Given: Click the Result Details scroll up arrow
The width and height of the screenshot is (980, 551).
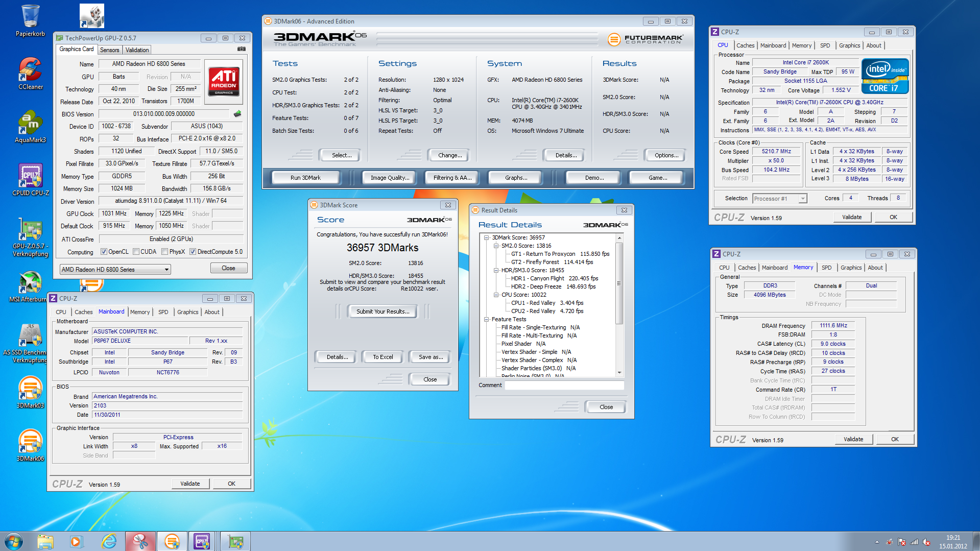Looking at the screenshot, I should 619,238.
